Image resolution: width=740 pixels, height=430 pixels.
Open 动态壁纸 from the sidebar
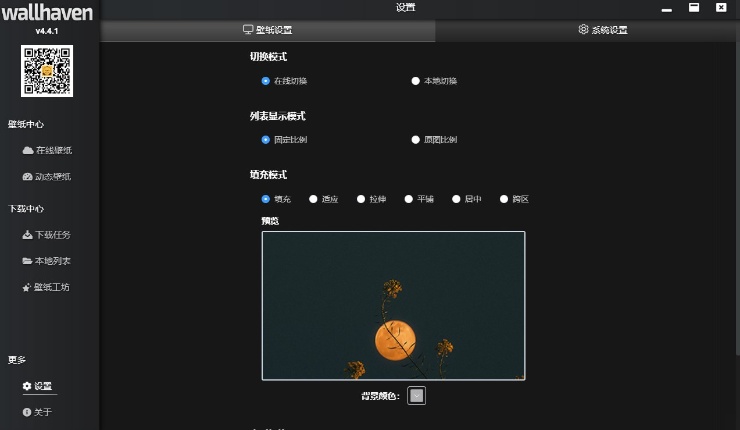click(x=47, y=177)
